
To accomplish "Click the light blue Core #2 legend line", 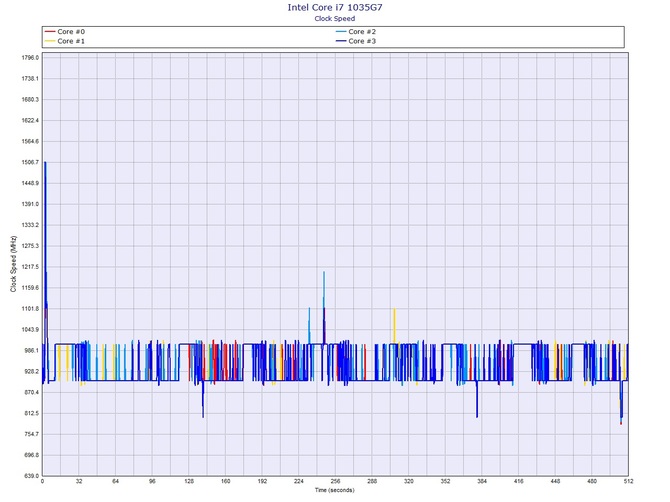I will pyautogui.click(x=341, y=32).
